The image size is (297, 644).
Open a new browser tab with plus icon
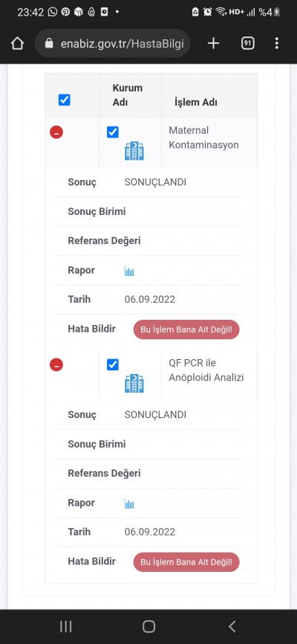click(213, 43)
